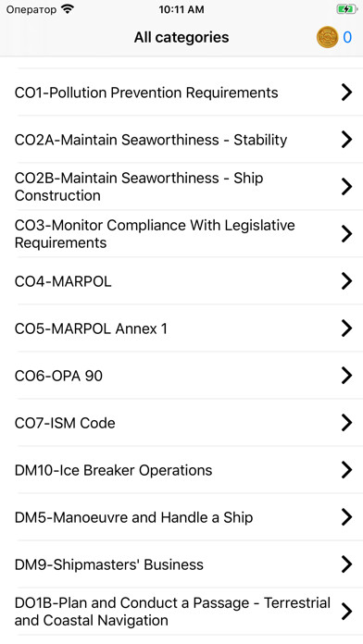
Task: Tap the All categories title
Action: coord(181,37)
